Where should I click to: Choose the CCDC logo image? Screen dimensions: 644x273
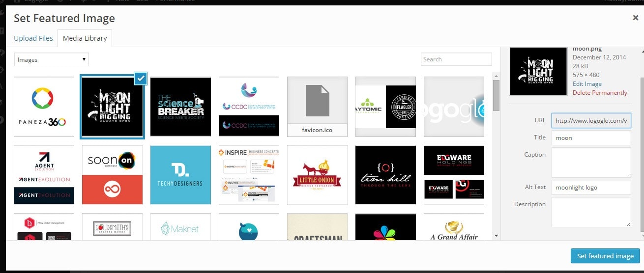click(249, 107)
